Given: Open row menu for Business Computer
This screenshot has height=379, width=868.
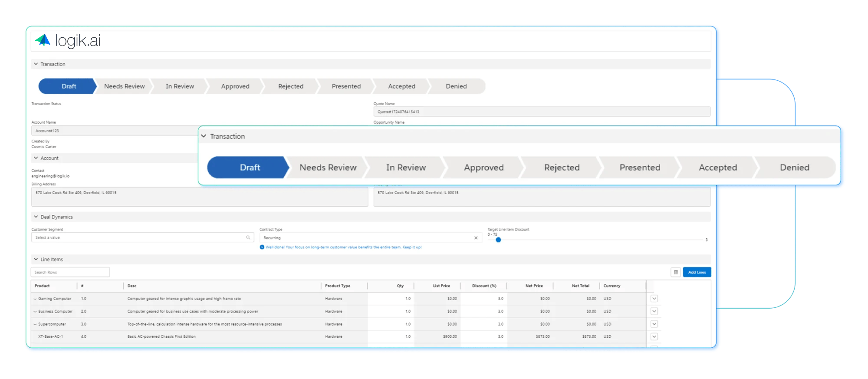Looking at the screenshot, I should (654, 311).
